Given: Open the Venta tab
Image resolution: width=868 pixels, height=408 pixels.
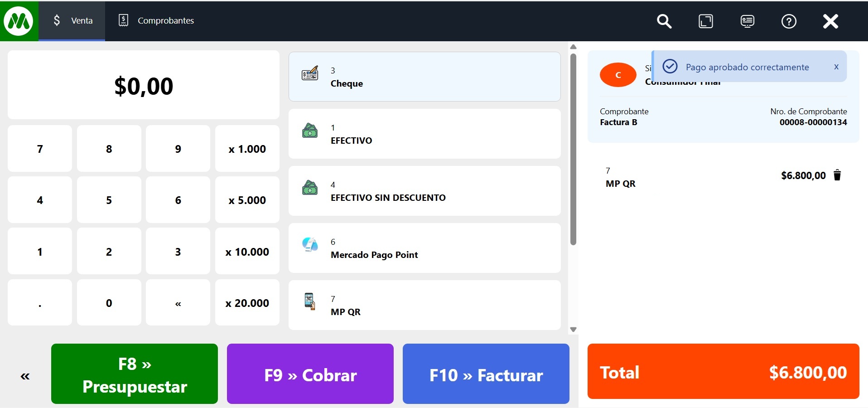Looking at the screenshot, I should [72, 21].
